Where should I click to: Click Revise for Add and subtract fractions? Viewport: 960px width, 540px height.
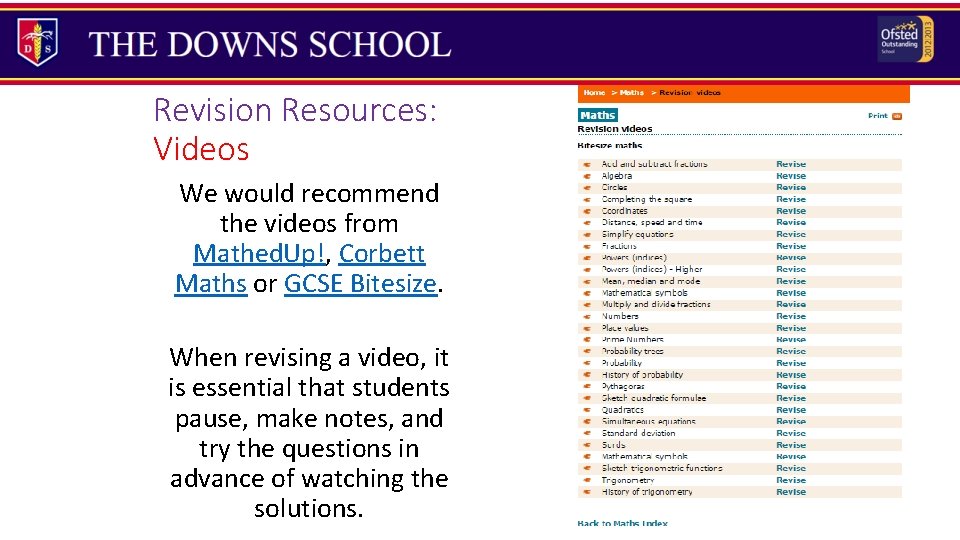(x=791, y=164)
